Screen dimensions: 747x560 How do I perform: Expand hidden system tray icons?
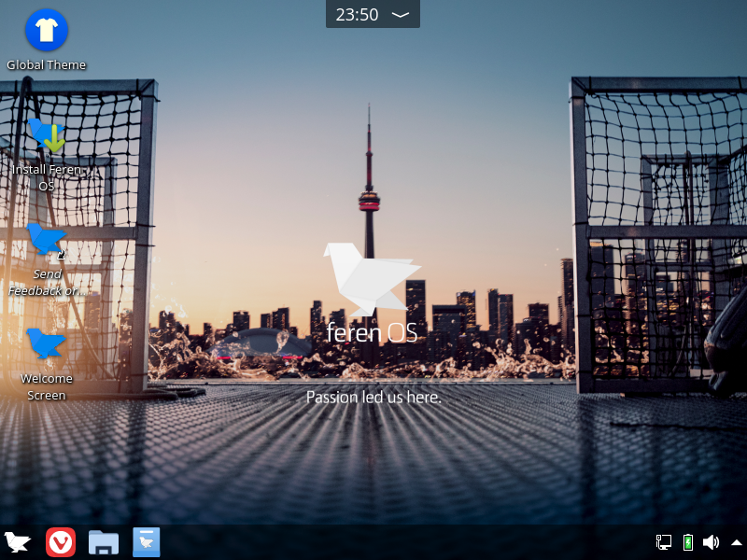(x=737, y=542)
